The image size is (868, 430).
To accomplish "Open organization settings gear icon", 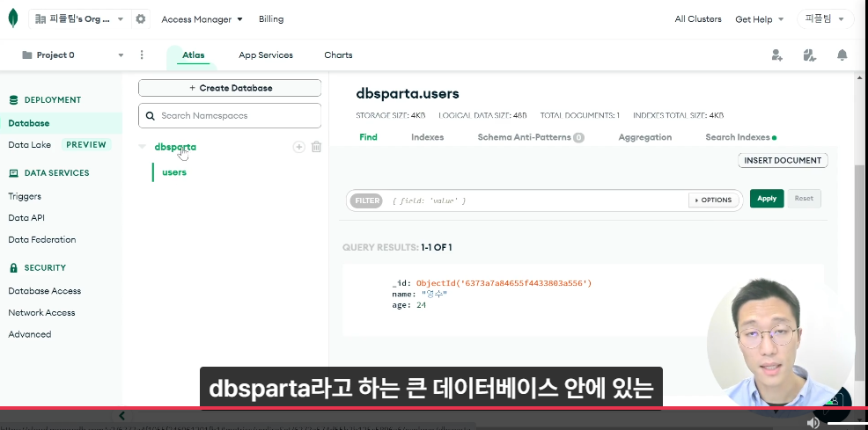I will click(141, 18).
